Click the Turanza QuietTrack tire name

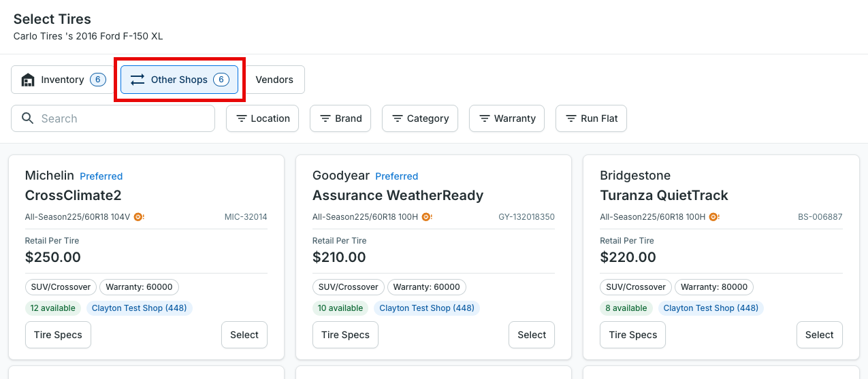[664, 195]
